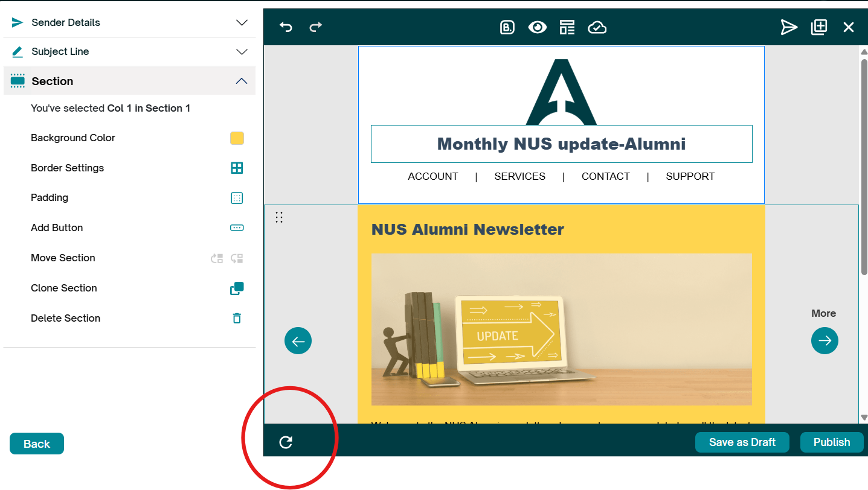
Task: Click the Move Section label text
Action: coord(63,258)
